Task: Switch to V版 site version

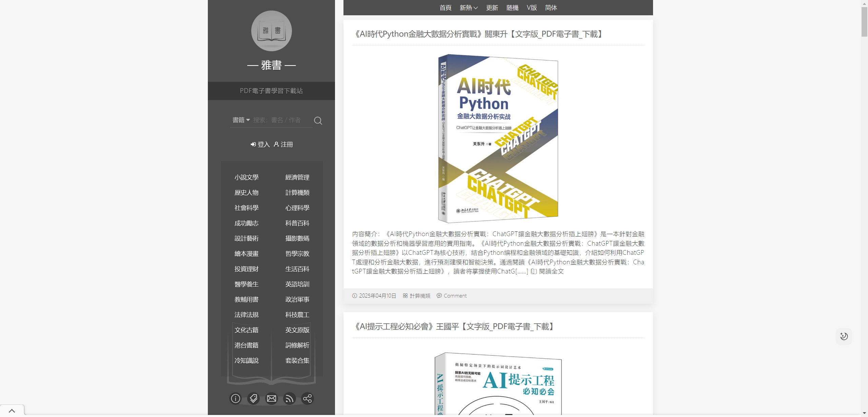Action: coord(532,8)
